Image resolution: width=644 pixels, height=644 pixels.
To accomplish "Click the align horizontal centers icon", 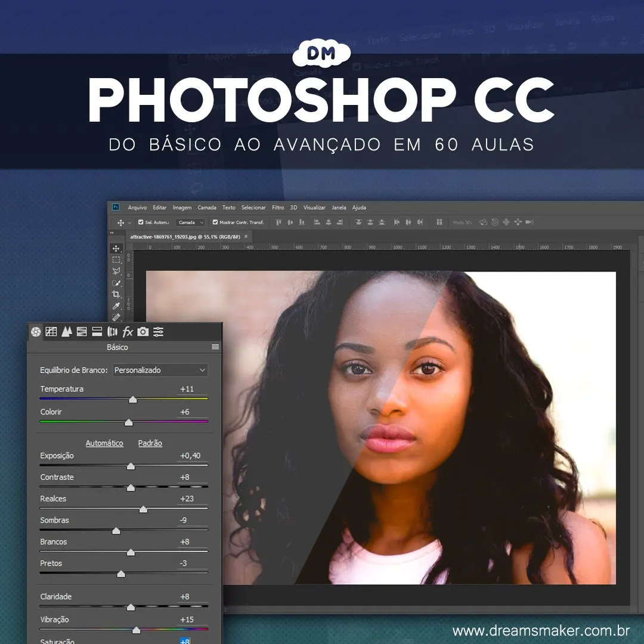I will point(328,222).
